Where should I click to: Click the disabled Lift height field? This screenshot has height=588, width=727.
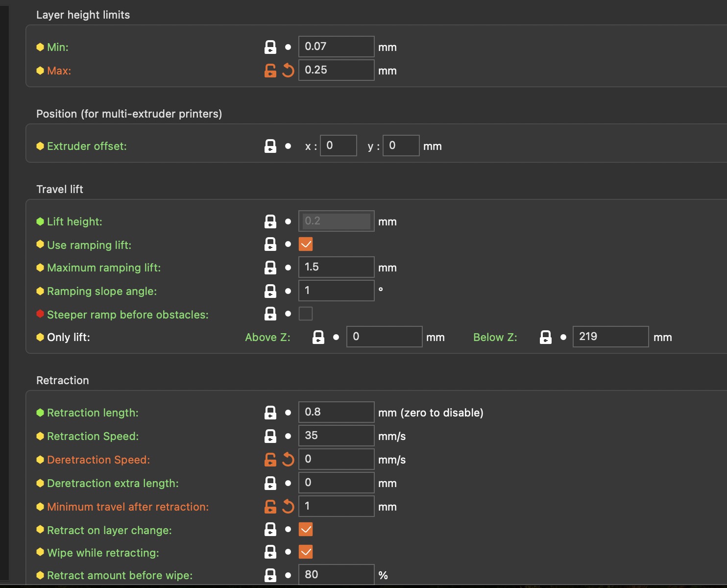[337, 221]
